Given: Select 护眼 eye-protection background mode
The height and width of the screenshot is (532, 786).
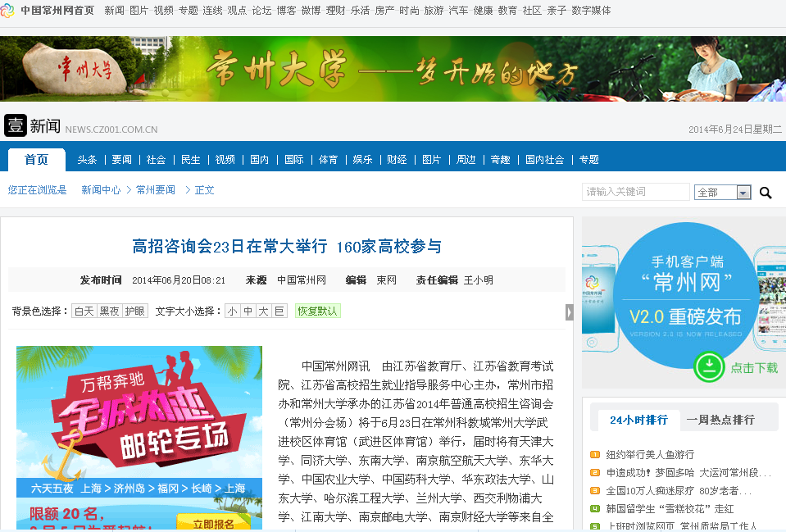Looking at the screenshot, I should pos(135,311).
